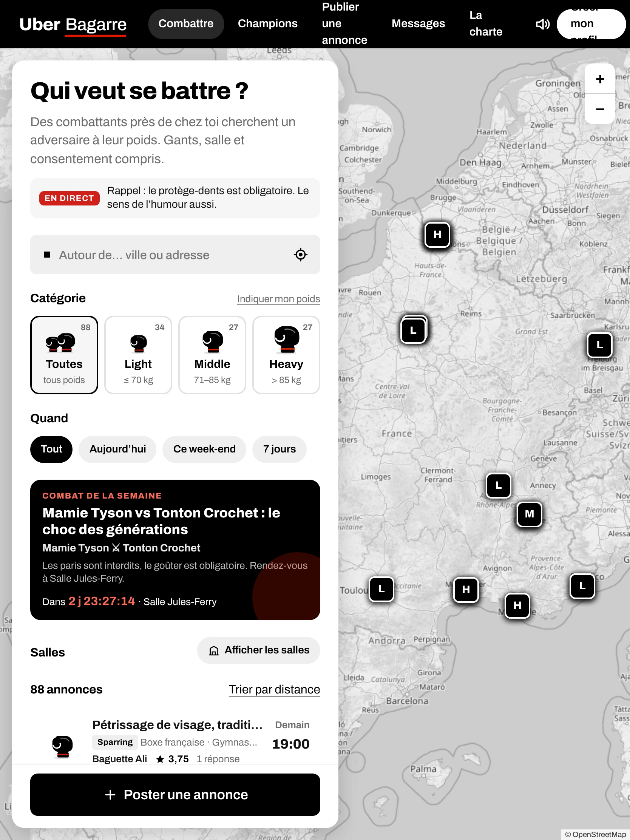The height and width of the screenshot is (840, 630).
Task: Click the boxing glove of Baguette Ali listing
Action: (x=62, y=746)
